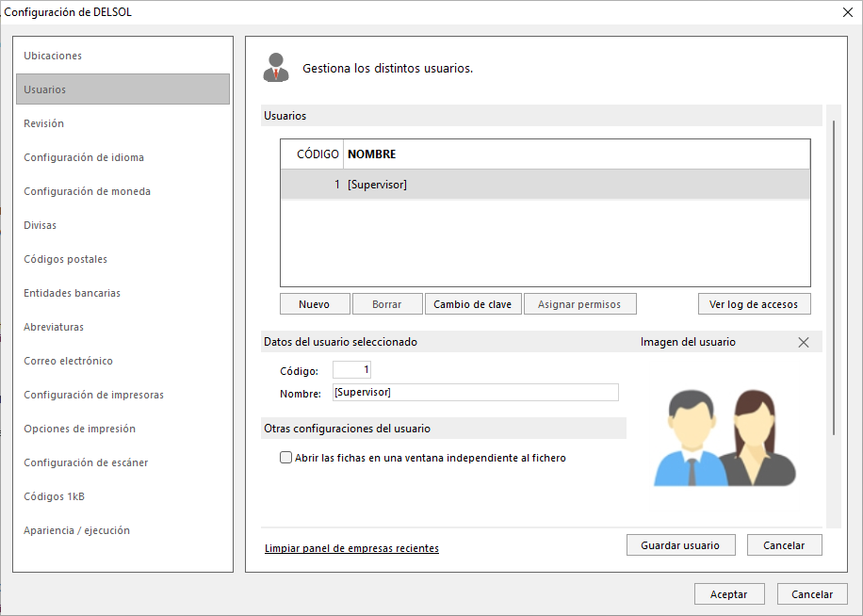Viewport: 863px width, 616px height.
Task: Click Limpiar panel de empresas recientes link
Action: pos(351,548)
